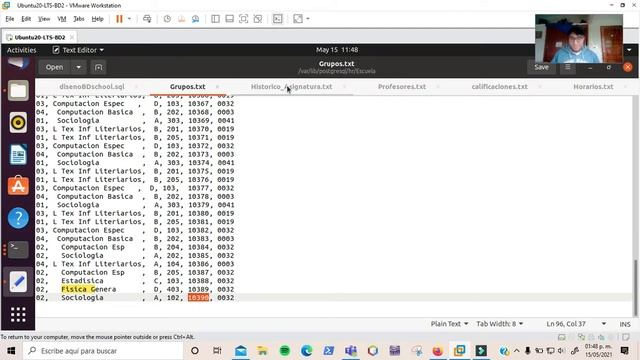640x360 pixels.
Task: Open Rhythmbox from the Ubuntu dock
Action: click(18, 122)
